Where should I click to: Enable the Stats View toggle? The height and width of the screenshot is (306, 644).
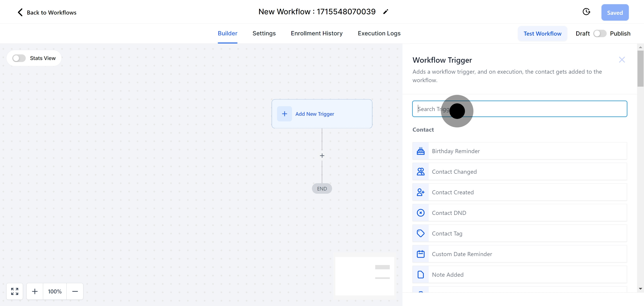click(x=19, y=58)
